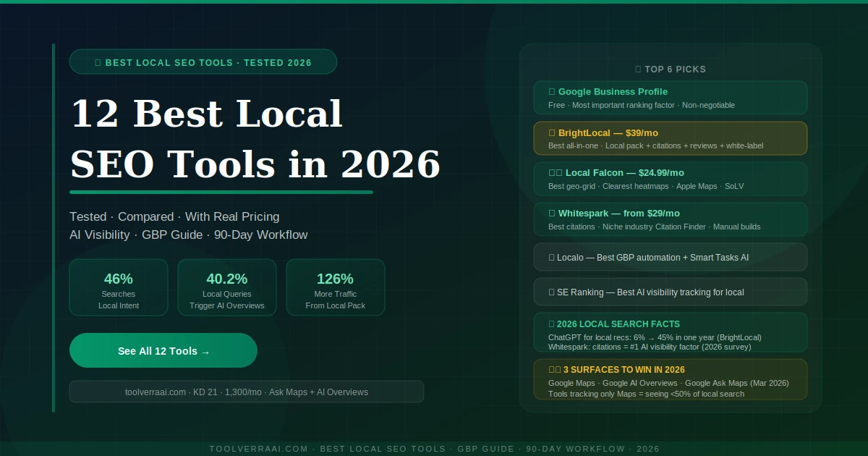
Task: Click the toolverraai.com KD 21 info bar
Action: 247,392
